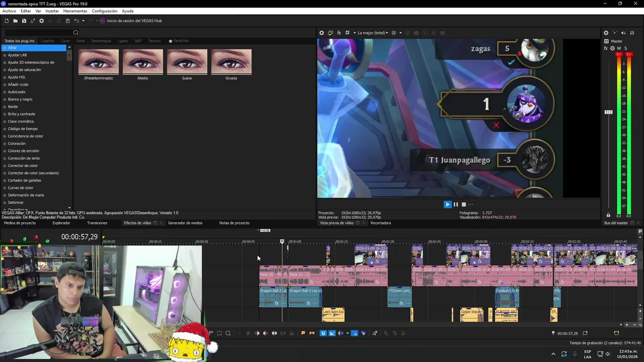Click the plug-in search field
Screen dimensions: 644x362
point(38,33)
